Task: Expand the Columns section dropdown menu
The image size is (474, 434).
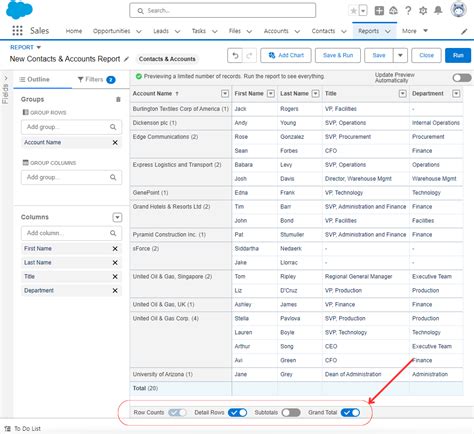Action: click(x=117, y=217)
